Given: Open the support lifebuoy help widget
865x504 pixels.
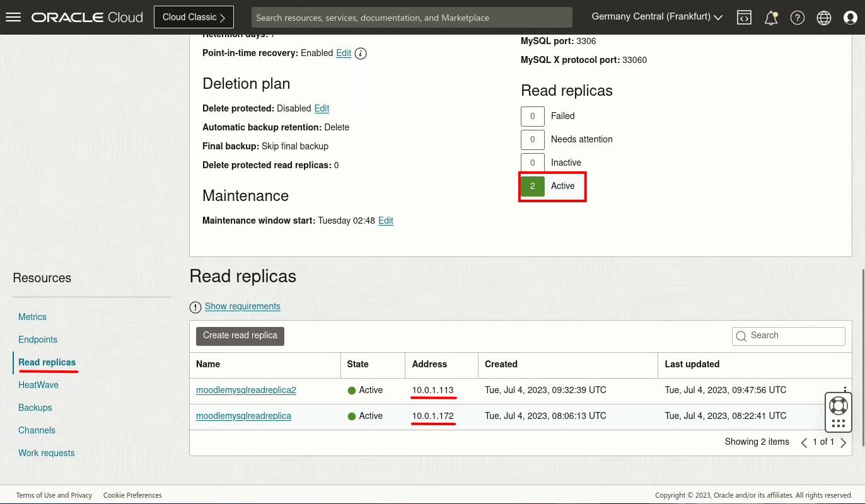Looking at the screenshot, I should 839,405.
